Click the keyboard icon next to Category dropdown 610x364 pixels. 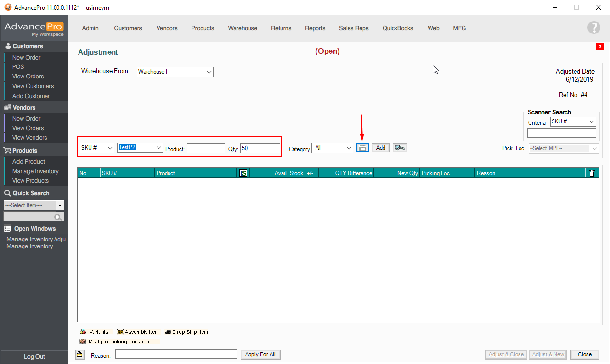pyautogui.click(x=362, y=147)
